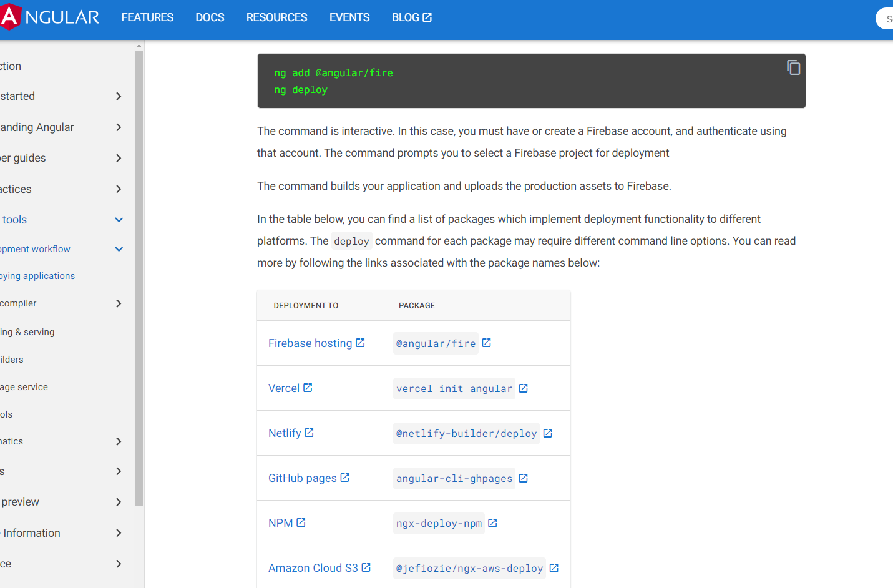Open the 'vercel init angular' package link
Image resolution: width=893 pixels, height=588 pixels.
(x=454, y=388)
